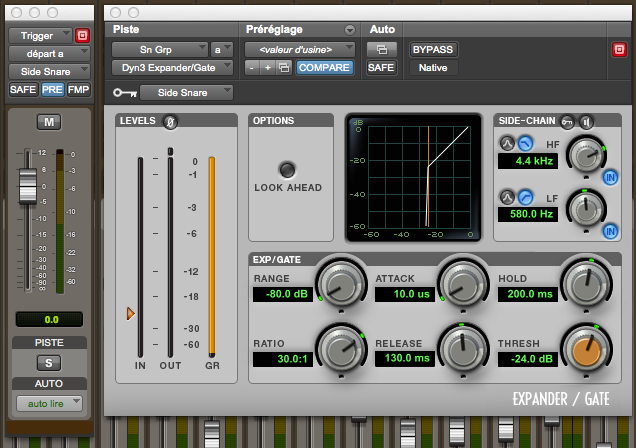Click the Préréglage header label

point(274,30)
